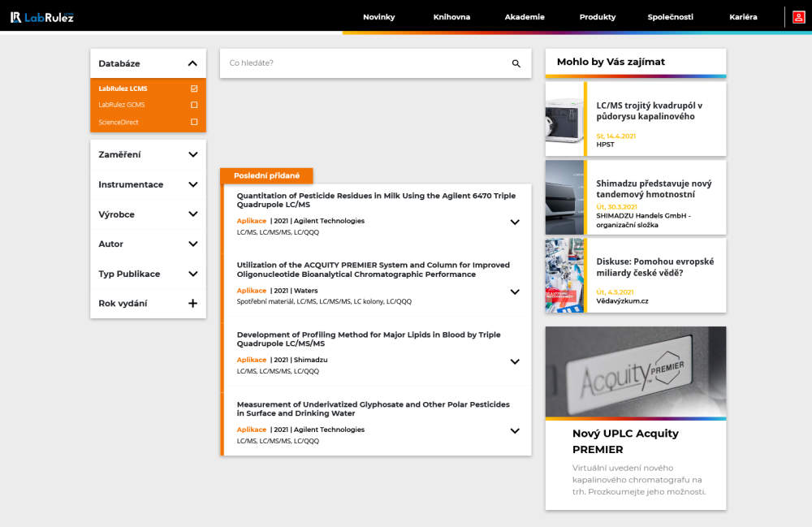Click 'Virtuální uvedení nového' description text
This screenshot has height=527, width=812.
(x=638, y=479)
